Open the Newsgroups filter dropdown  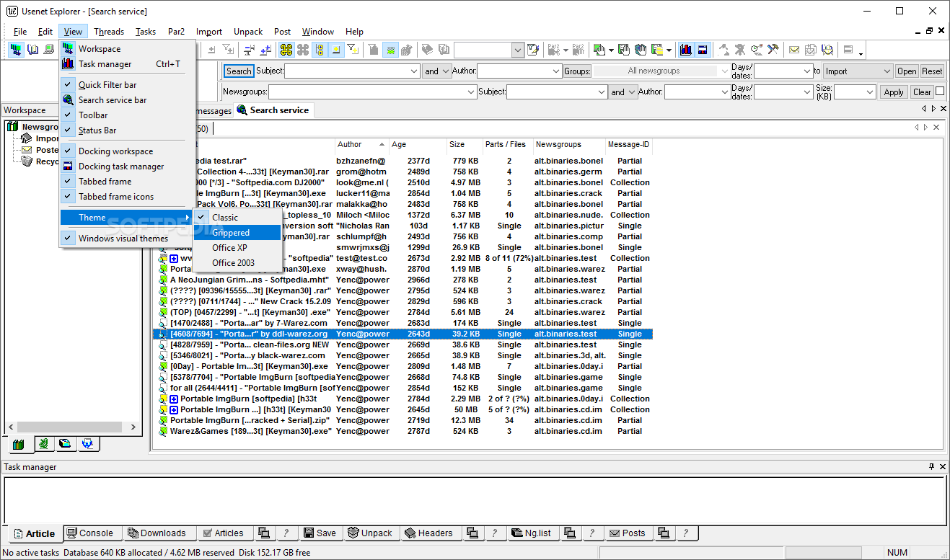(x=471, y=92)
